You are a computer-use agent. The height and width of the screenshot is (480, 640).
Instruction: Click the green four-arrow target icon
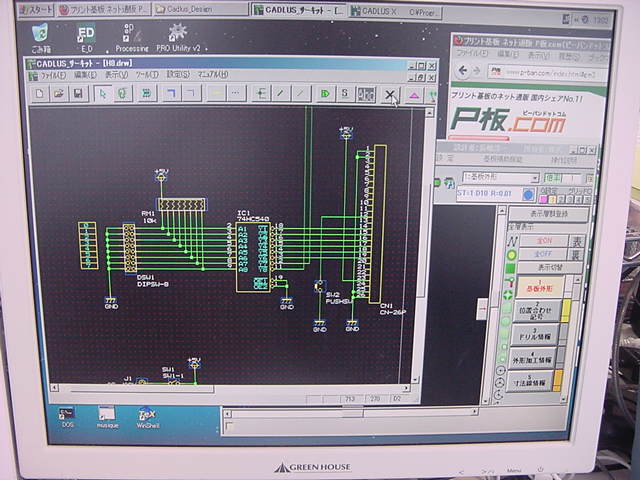click(x=508, y=295)
